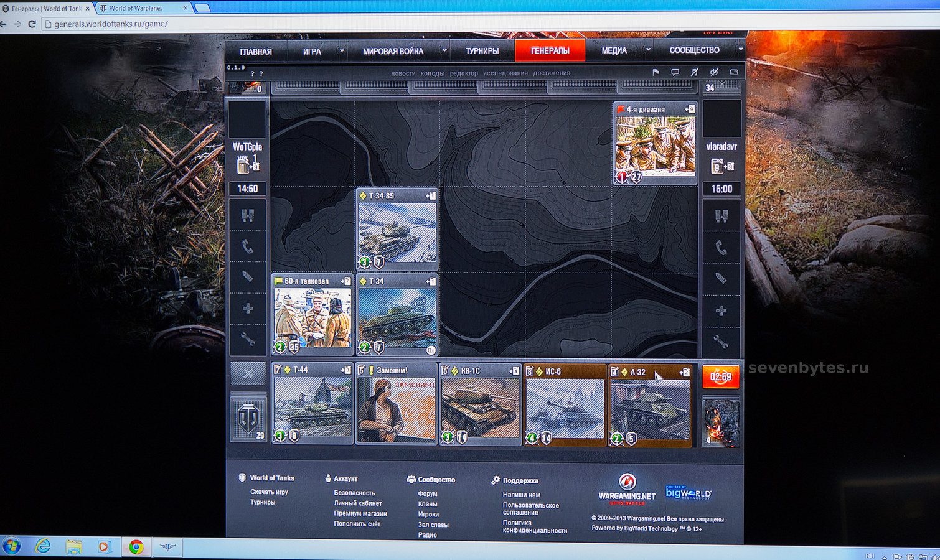The height and width of the screenshot is (560, 940).
Task: Toggle the crossed-out music note sound icon
Action: [x=695, y=72]
